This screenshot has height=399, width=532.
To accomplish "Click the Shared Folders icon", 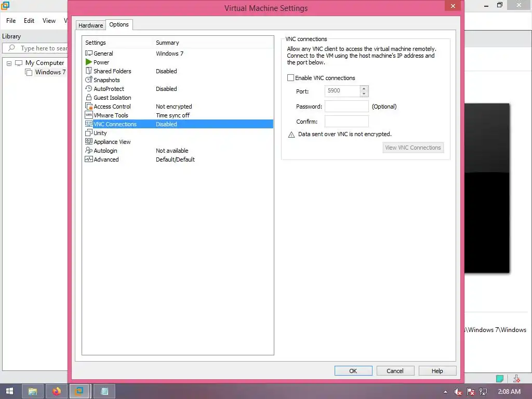I will point(88,71).
